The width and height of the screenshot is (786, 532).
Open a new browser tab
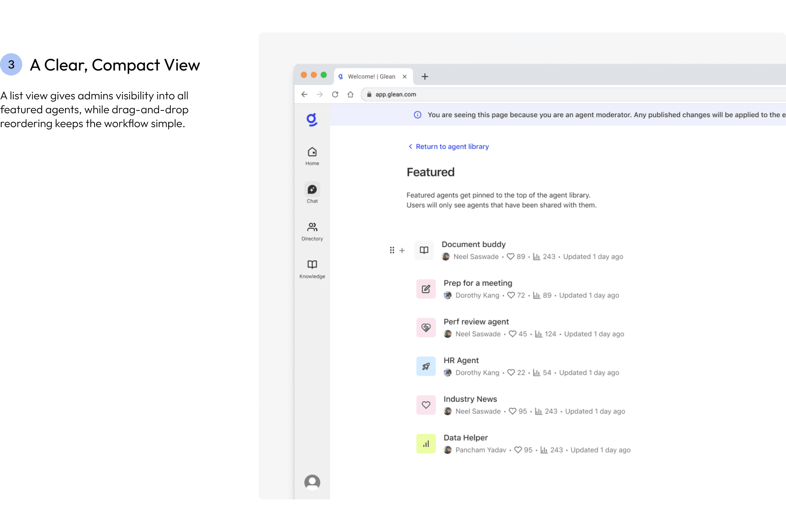tap(425, 76)
